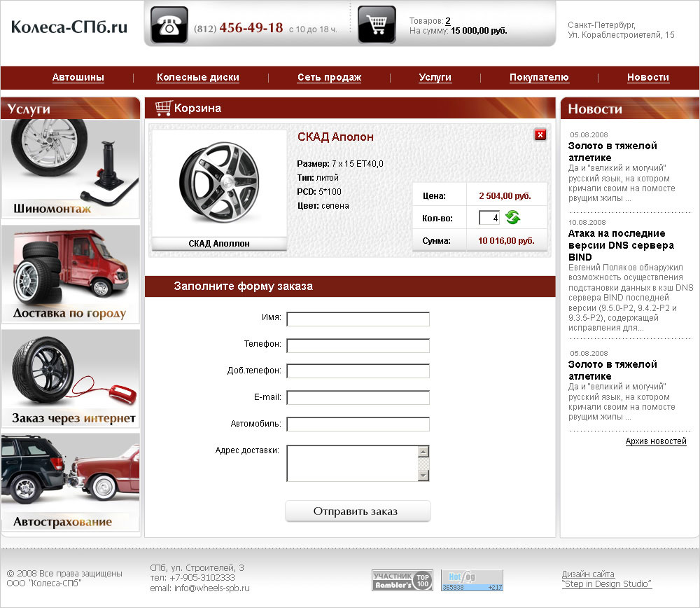
Task: Open Атака на последние версии DNS news
Action: coord(621,244)
